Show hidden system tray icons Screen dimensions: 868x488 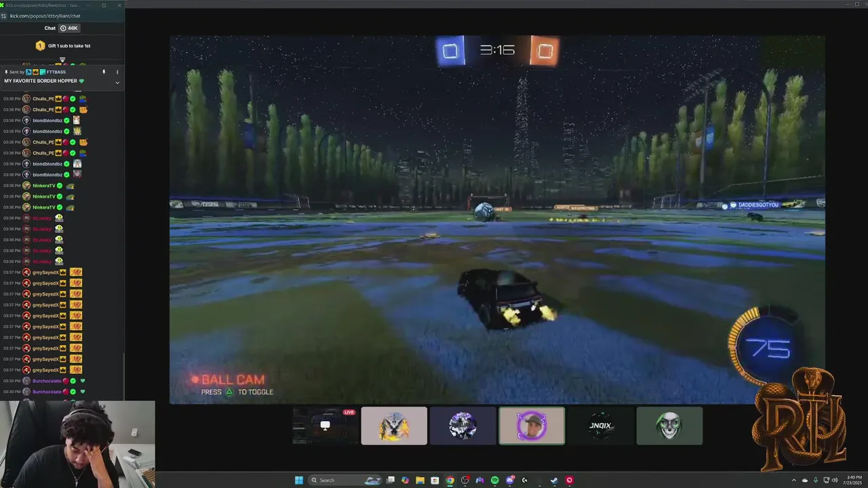(x=794, y=480)
